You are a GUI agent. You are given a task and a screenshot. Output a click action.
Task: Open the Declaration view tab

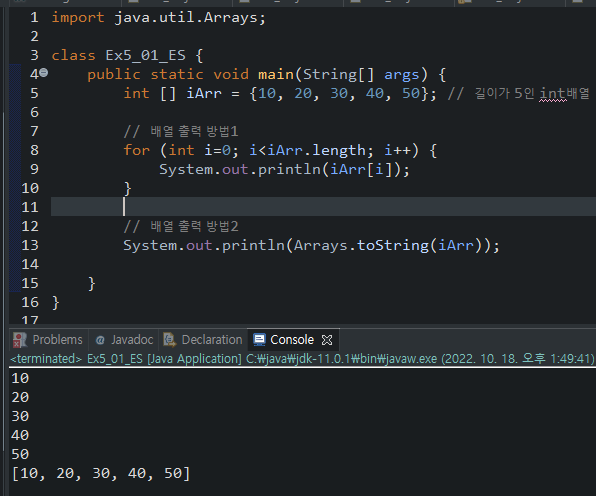click(x=203, y=339)
